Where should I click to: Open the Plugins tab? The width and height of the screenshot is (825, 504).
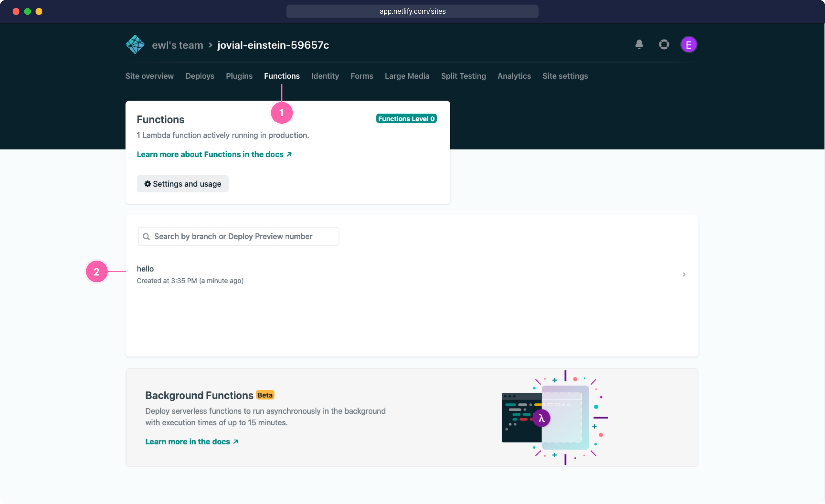(239, 76)
